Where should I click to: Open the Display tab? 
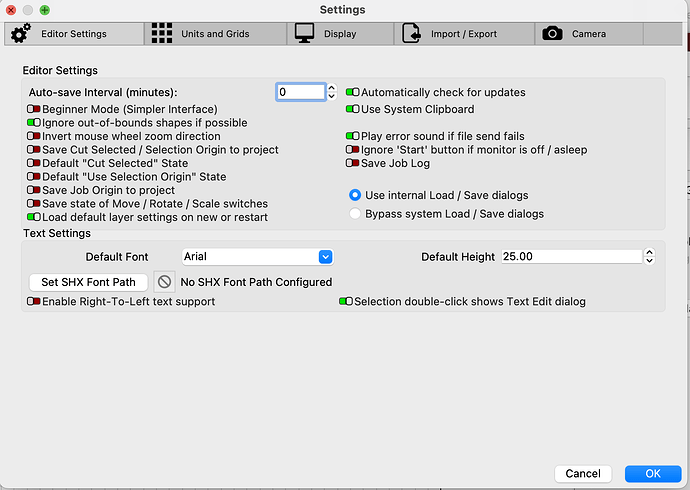(x=340, y=33)
